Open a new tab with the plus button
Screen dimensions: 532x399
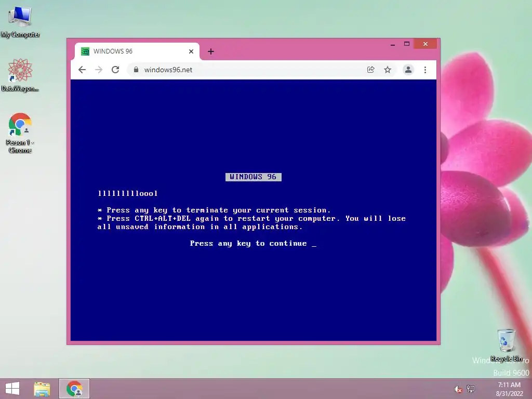211,51
